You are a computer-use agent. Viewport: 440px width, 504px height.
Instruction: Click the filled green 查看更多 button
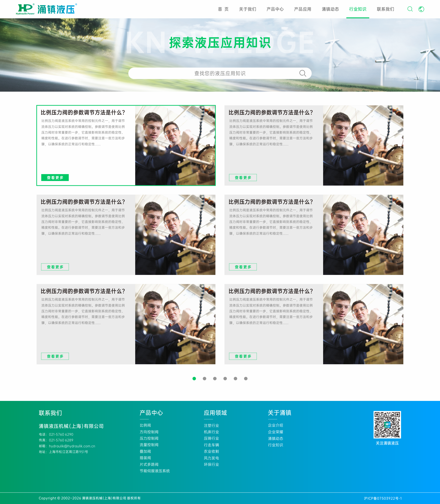click(55, 178)
